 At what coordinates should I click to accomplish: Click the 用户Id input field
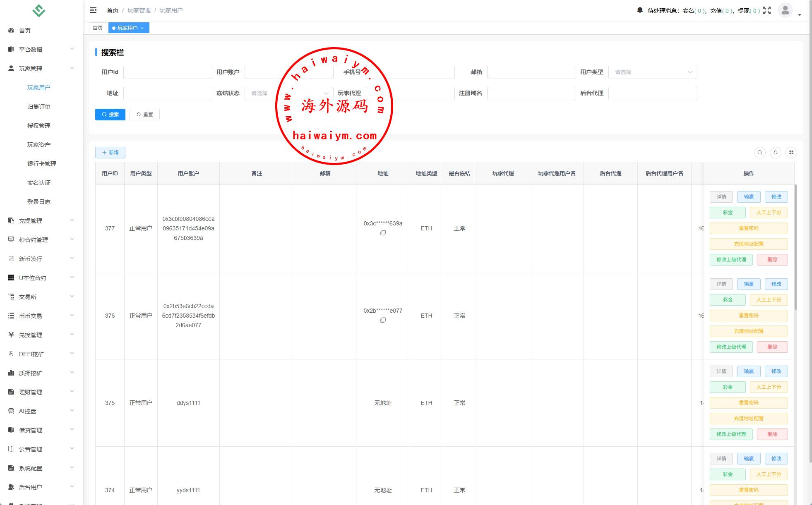pyautogui.click(x=168, y=72)
